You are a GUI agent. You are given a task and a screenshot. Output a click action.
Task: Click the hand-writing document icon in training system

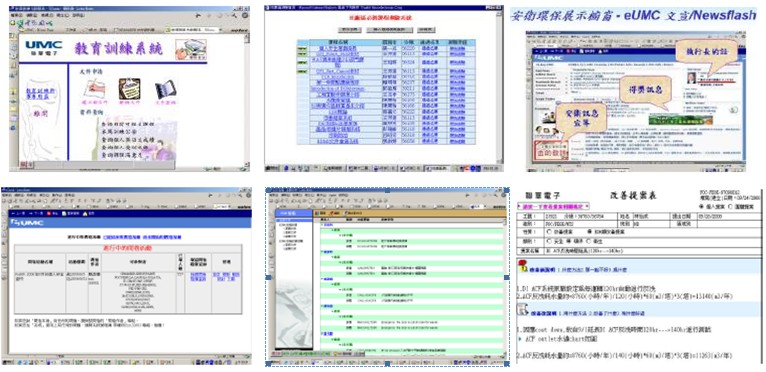tap(93, 89)
